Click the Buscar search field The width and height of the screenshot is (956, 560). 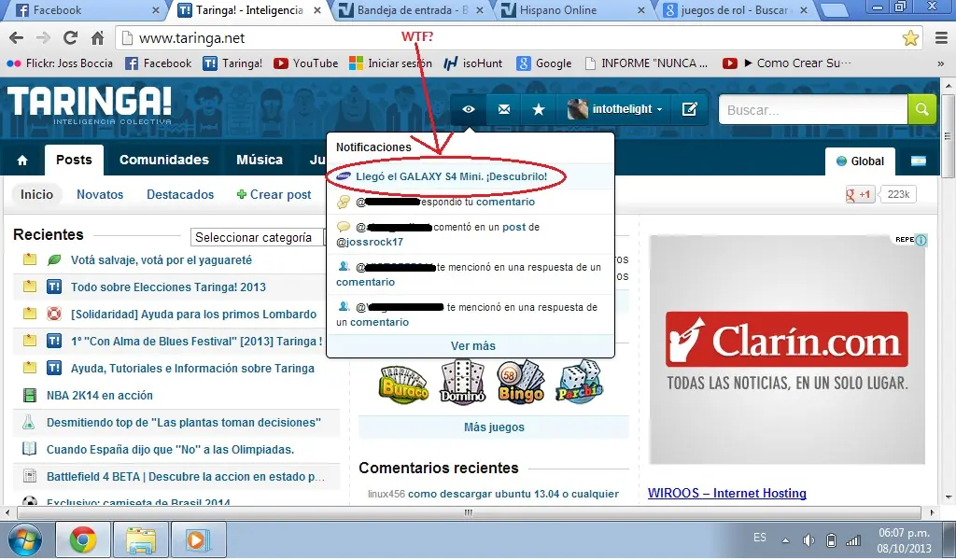[813, 110]
